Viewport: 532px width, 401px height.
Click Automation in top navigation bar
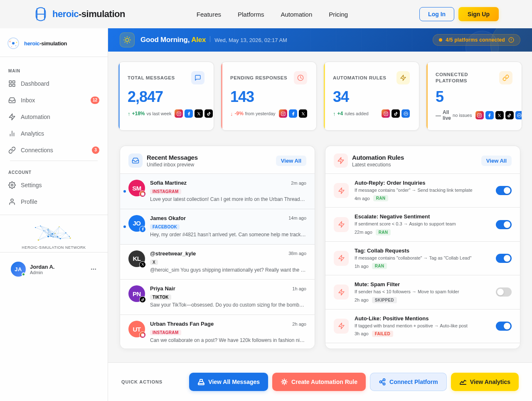(x=296, y=14)
